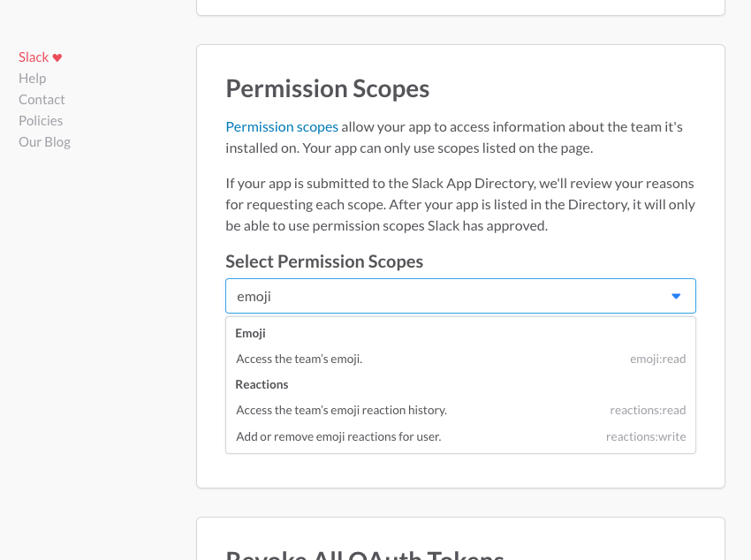The image size is (751, 560).
Task: Open the Help page
Action: pyautogui.click(x=32, y=78)
